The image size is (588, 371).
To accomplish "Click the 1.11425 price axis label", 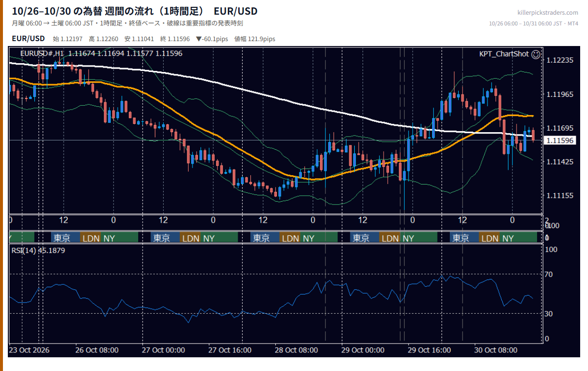I will pos(560,162).
